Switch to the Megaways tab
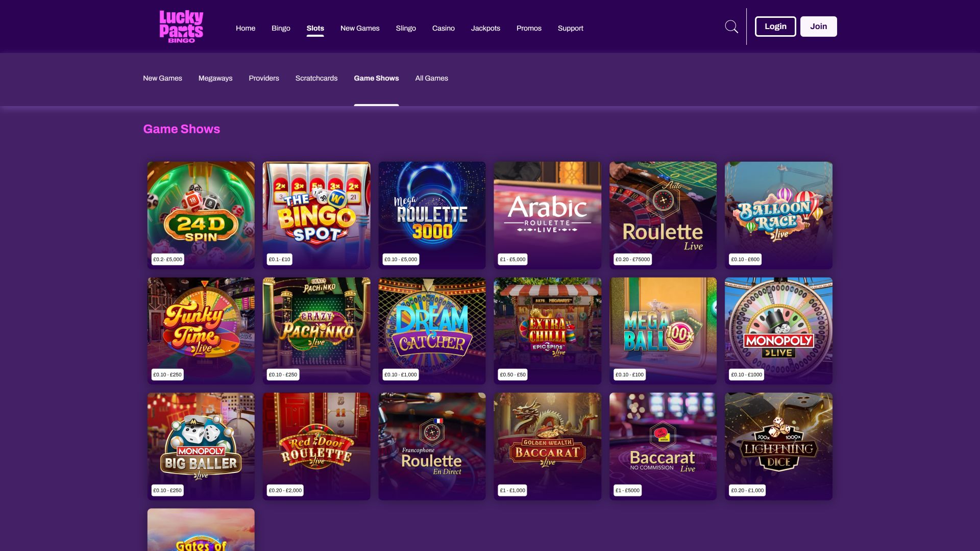 coord(215,78)
